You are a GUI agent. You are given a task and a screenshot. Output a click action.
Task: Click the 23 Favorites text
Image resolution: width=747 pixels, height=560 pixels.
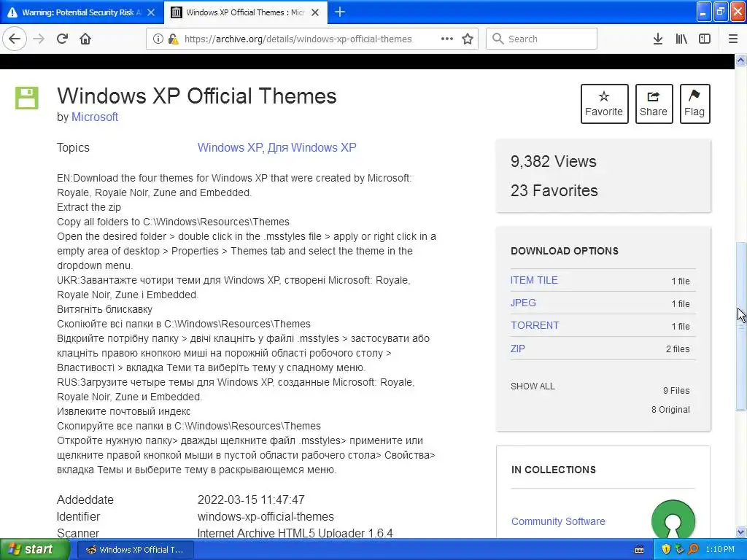[554, 190]
